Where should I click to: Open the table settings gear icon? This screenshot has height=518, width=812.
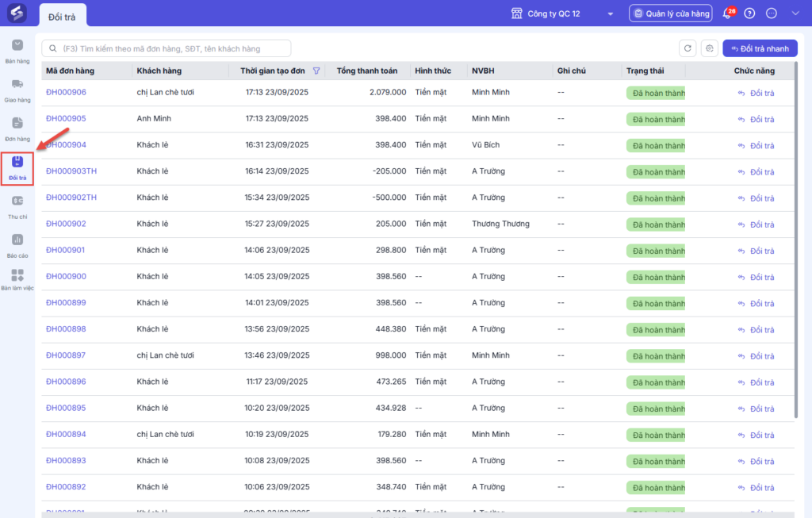coord(710,48)
